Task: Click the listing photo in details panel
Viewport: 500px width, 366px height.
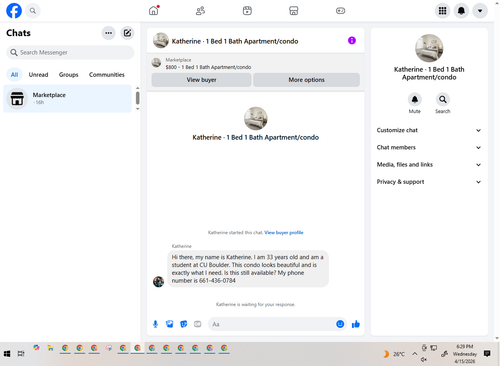Action: (429, 48)
